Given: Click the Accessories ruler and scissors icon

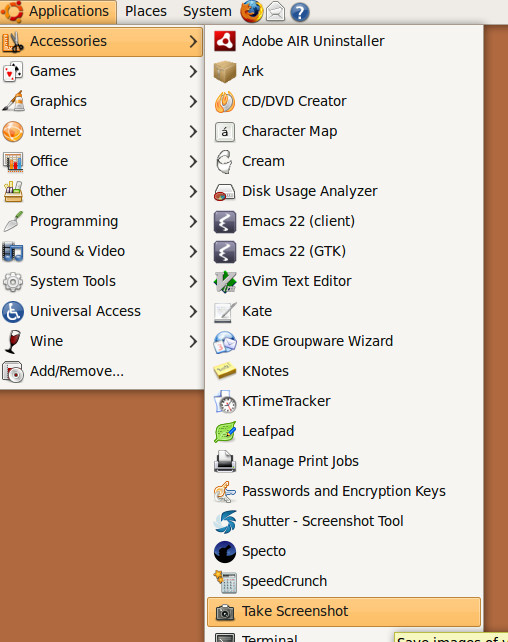Looking at the screenshot, I should (13, 41).
